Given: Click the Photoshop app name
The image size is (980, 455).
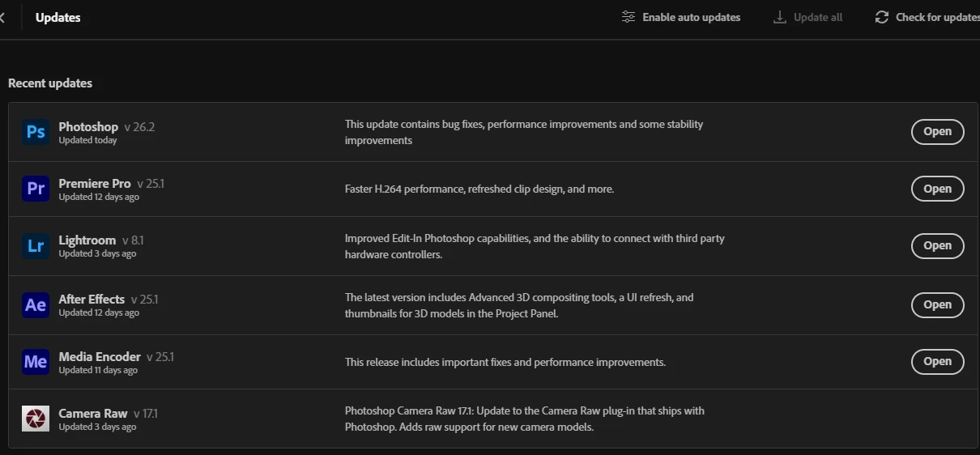Looking at the screenshot, I should (x=88, y=127).
